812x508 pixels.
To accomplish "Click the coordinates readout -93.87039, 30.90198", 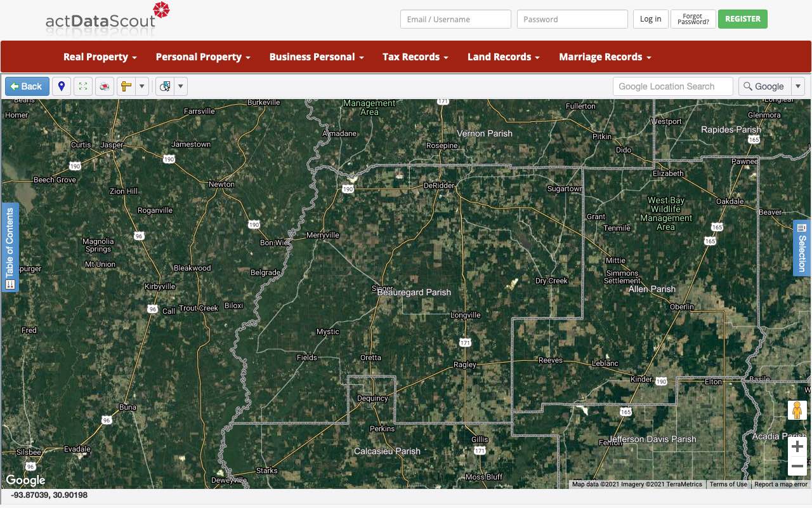I will 49,495.
